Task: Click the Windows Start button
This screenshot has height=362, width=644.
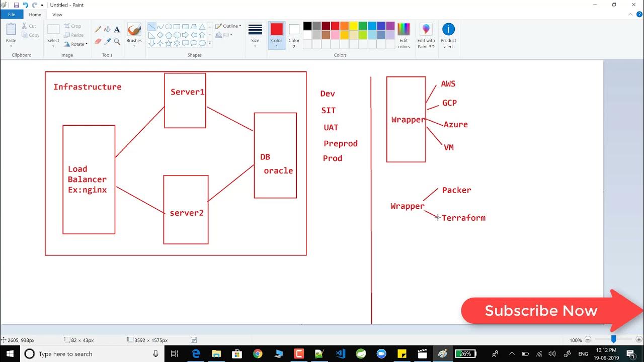Action: [10, 353]
